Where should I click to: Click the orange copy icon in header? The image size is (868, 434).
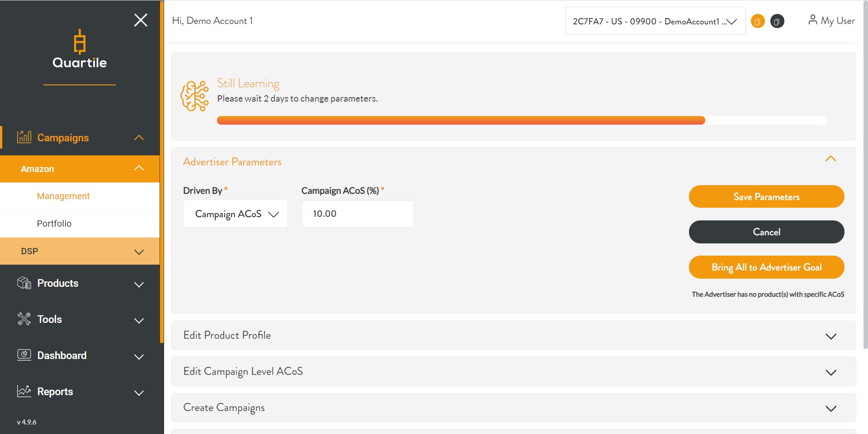758,21
